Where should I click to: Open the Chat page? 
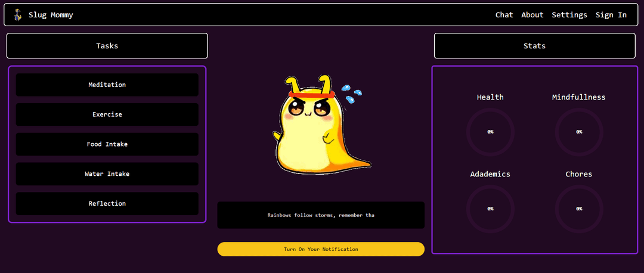click(x=504, y=15)
